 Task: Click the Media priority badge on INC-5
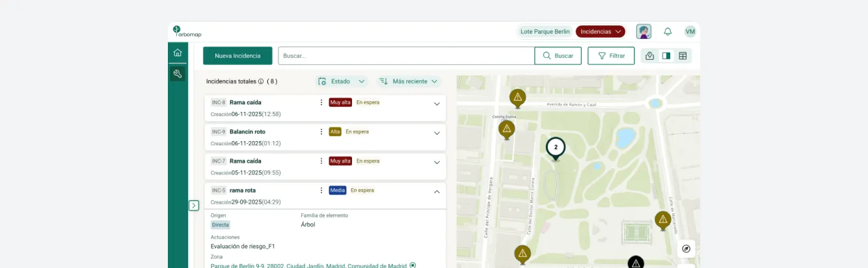[338, 190]
